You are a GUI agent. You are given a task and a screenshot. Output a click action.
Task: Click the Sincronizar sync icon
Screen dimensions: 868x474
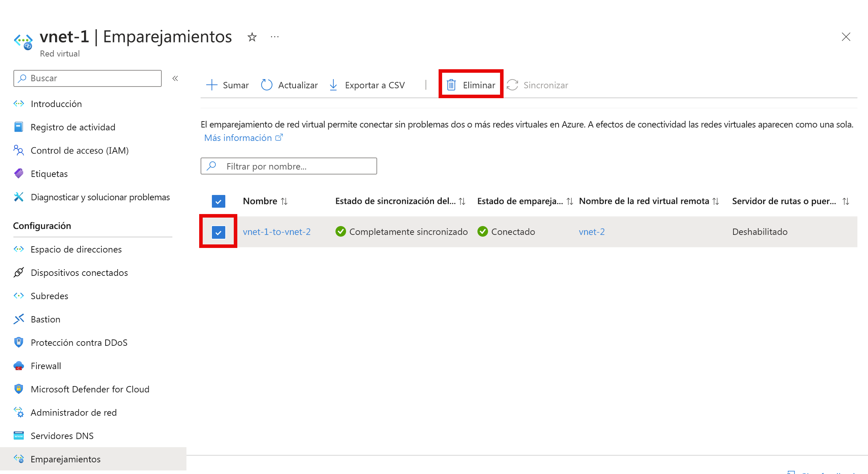tap(513, 85)
